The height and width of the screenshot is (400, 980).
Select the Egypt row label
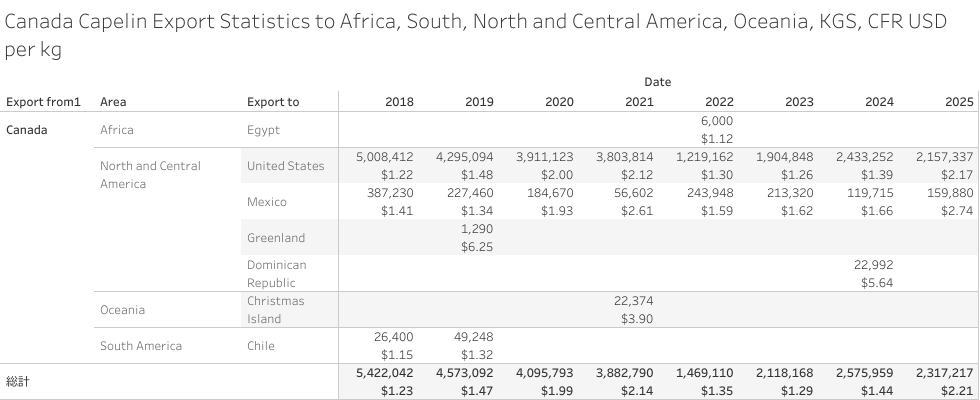click(x=264, y=130)
